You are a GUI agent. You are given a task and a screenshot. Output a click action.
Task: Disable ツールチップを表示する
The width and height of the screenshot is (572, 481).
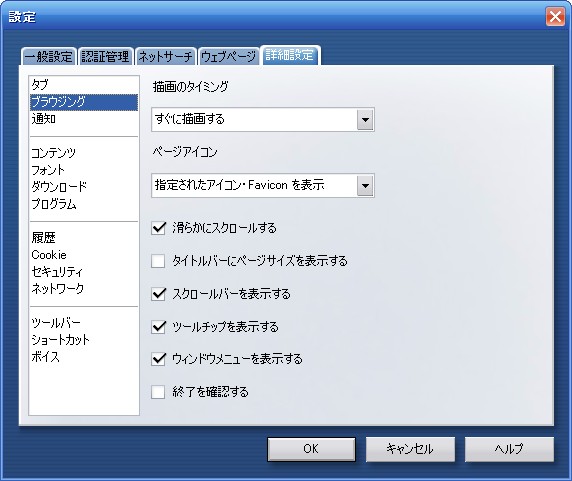coord(158,327)
